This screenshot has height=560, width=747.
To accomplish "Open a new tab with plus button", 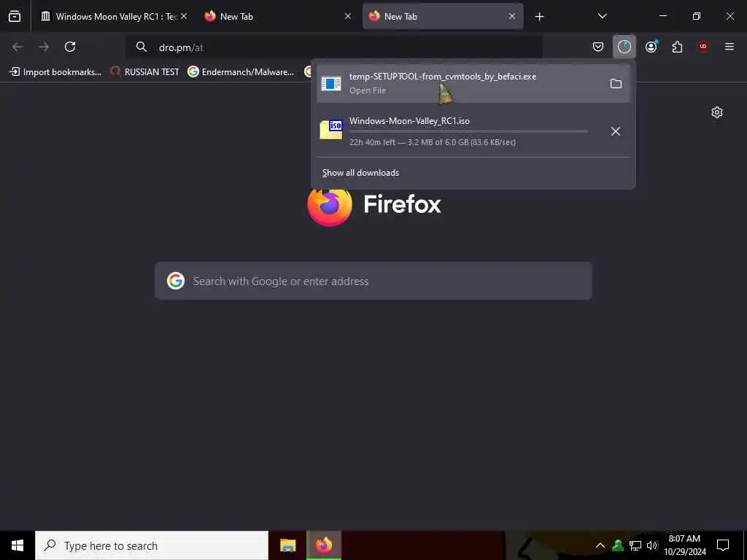I will (539, 17).
